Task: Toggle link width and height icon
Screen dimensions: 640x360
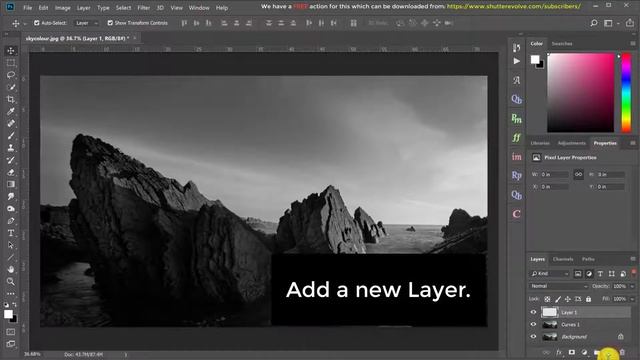Action: 578,174
